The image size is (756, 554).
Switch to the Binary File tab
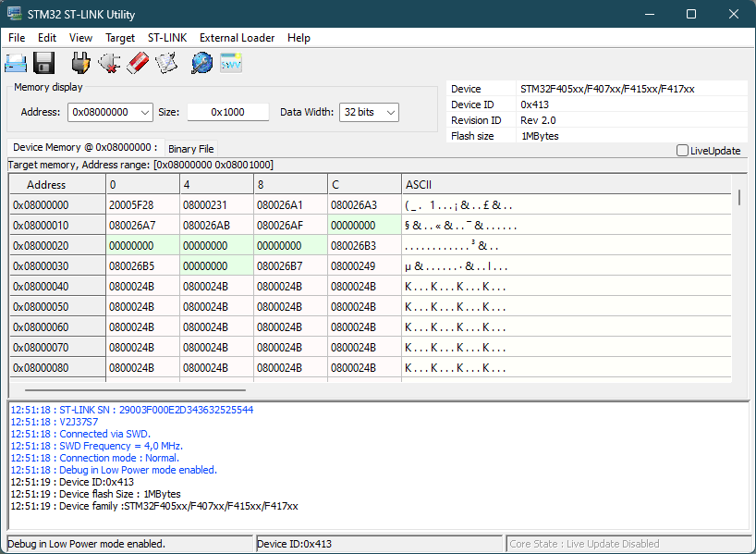coord(190,148)
